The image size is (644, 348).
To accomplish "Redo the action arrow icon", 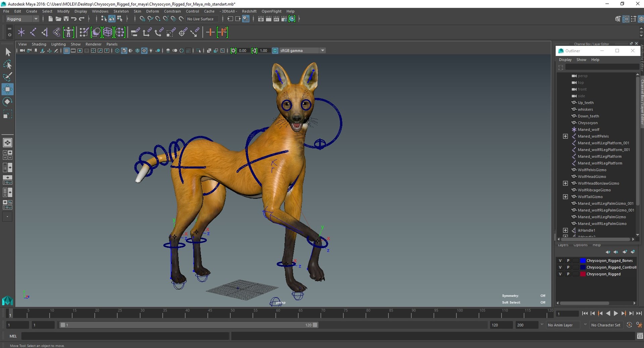I will [82, 19].
